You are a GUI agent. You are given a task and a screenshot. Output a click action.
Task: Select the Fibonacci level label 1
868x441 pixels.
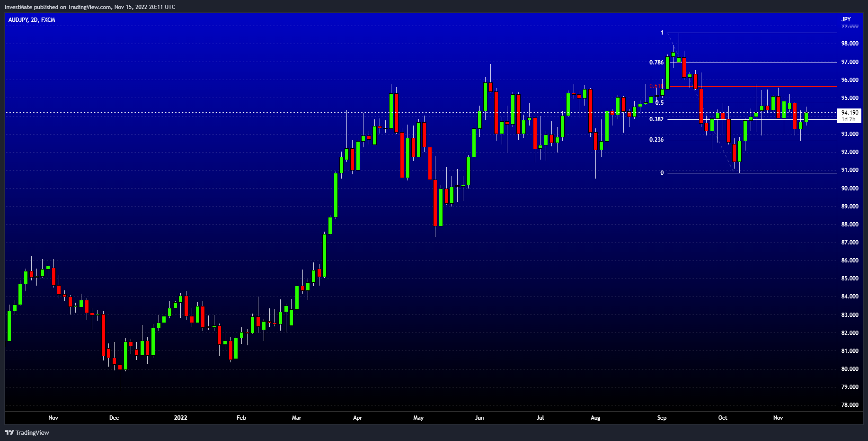click(x=662, y=33)
